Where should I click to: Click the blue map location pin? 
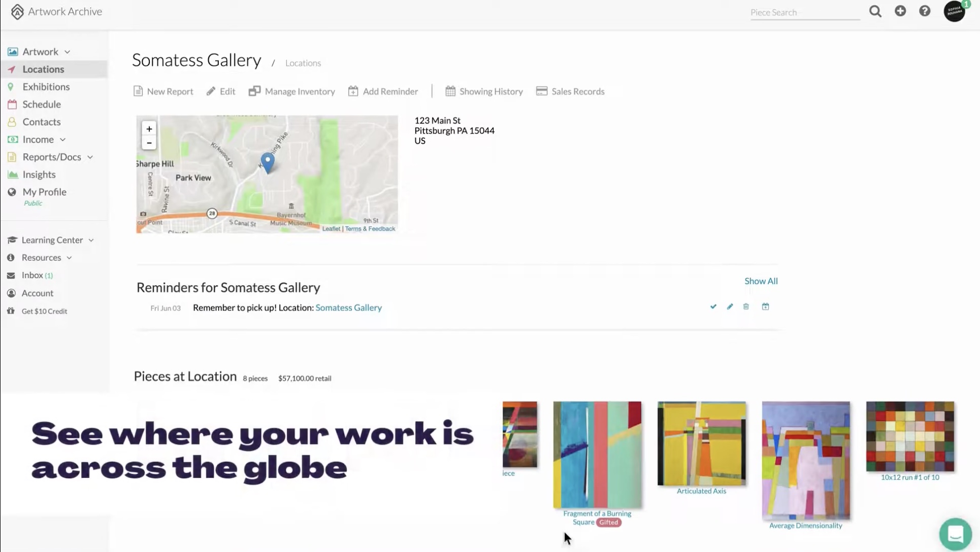pyautogui.click(x=268, y=163)
